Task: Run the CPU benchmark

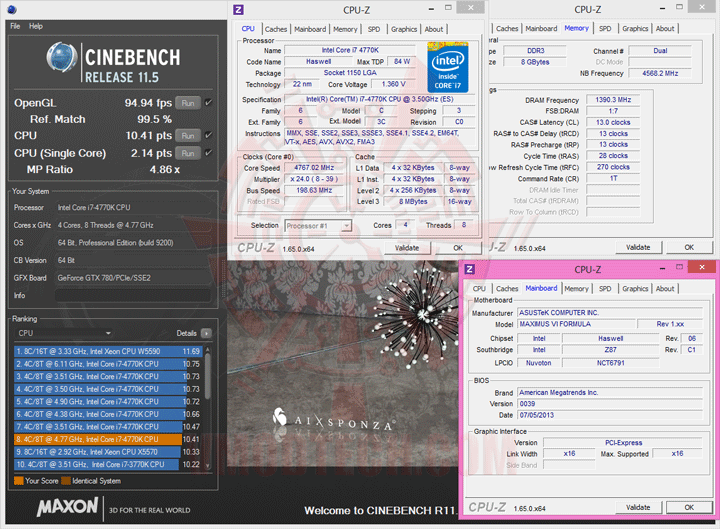Action: tap(188, 136)
